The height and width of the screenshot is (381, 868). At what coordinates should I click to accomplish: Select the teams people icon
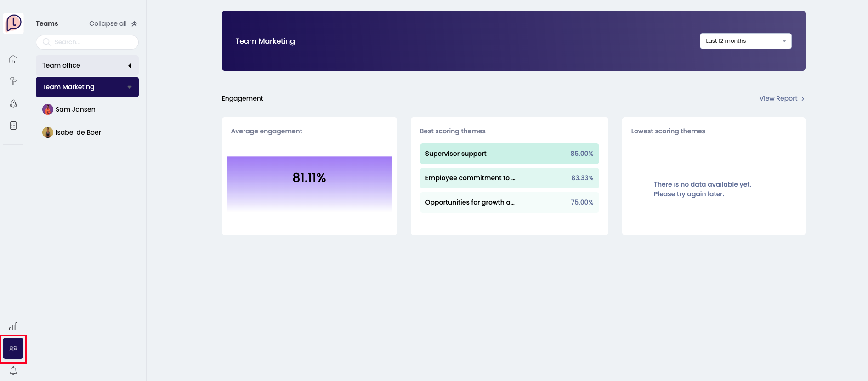pos(13,348)
